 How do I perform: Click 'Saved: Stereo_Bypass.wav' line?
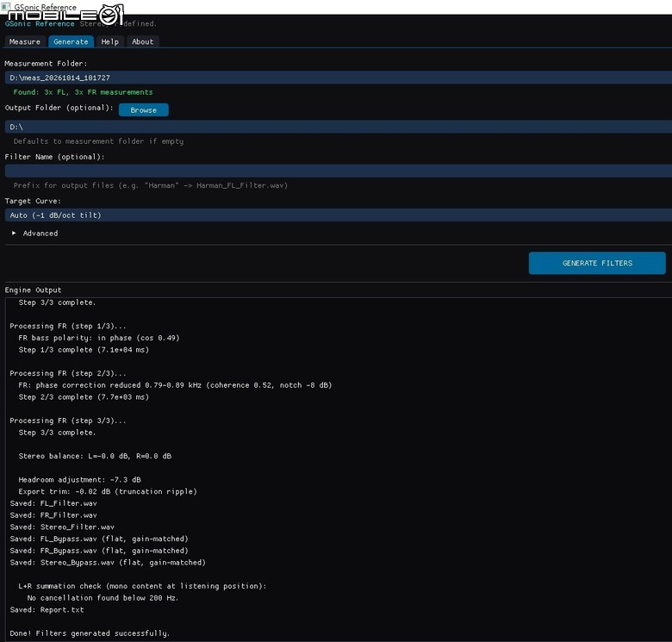tap(108, 563)
